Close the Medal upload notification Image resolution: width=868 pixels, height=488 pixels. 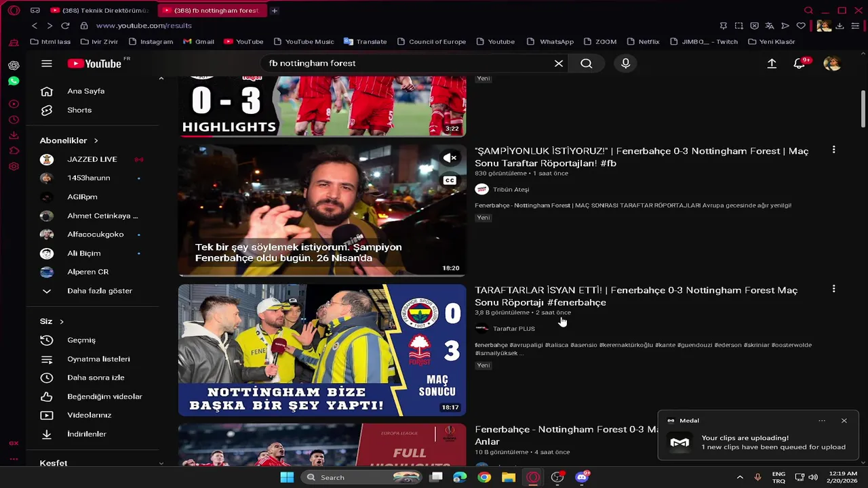(844, 420)
